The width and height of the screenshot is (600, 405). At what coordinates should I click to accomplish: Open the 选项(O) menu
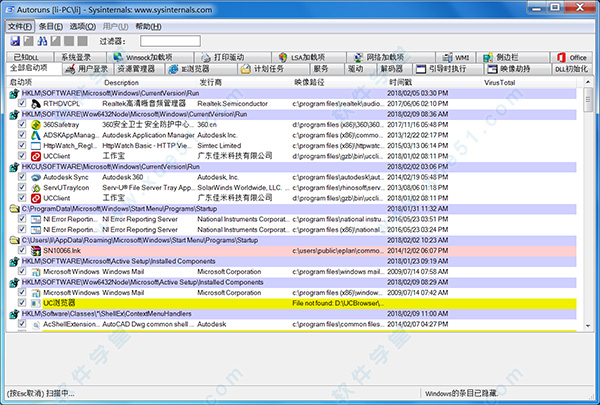[83, 26]
